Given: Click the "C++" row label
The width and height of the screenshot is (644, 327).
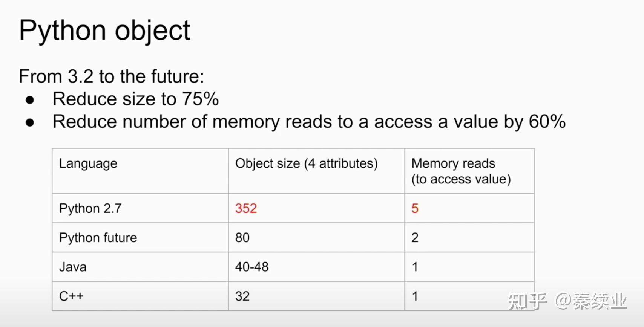Looking at the screenshot, I should pyautogui.click(x=71, y=296).
